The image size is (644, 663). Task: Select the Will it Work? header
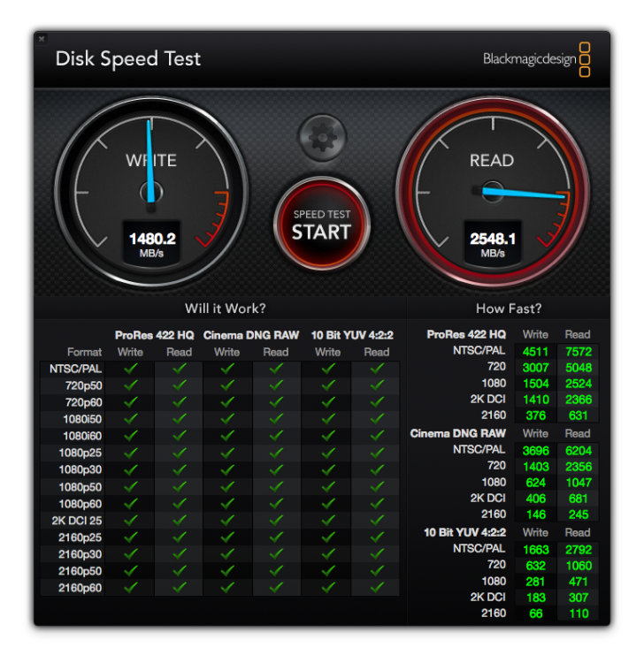click(x=225, y=309)
